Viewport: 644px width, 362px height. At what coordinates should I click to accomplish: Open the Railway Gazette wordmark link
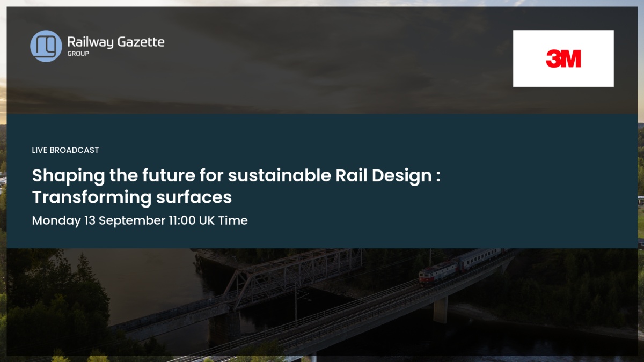coord(116,42)
